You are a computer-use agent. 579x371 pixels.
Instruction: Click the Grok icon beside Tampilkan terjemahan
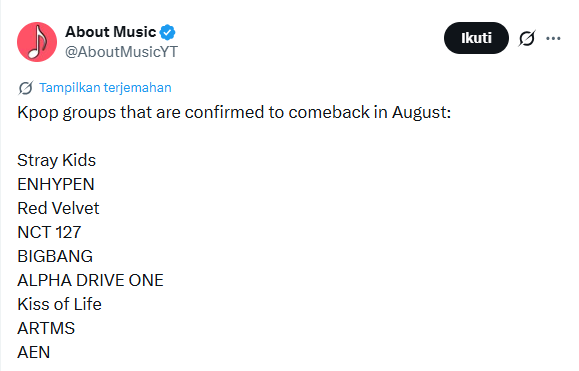click(x=25, y=88)
